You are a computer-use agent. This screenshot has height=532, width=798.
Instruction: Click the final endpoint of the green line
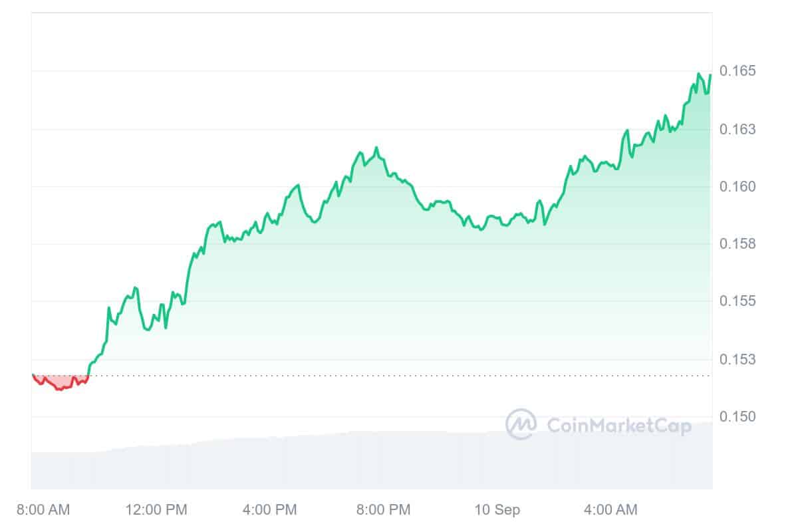click(710, 75)
